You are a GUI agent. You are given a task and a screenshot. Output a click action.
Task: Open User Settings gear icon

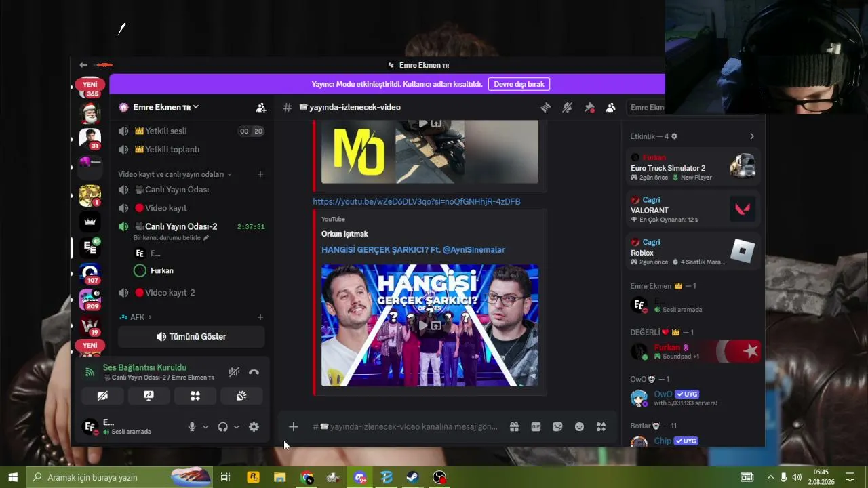(254, 426)
